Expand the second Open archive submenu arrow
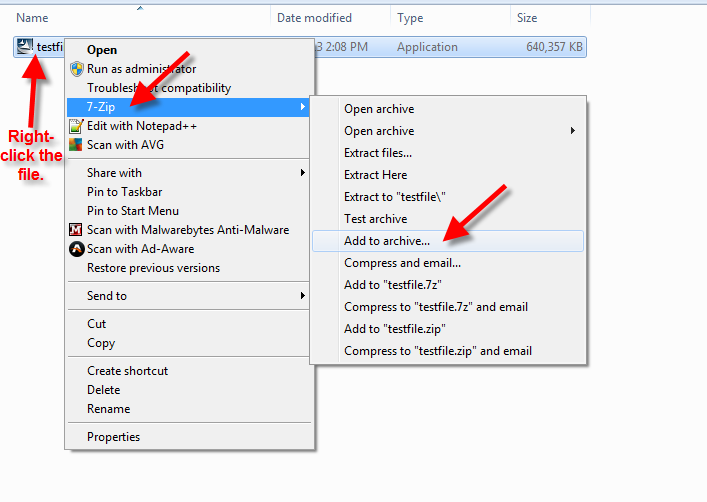 tap(573, 131)
